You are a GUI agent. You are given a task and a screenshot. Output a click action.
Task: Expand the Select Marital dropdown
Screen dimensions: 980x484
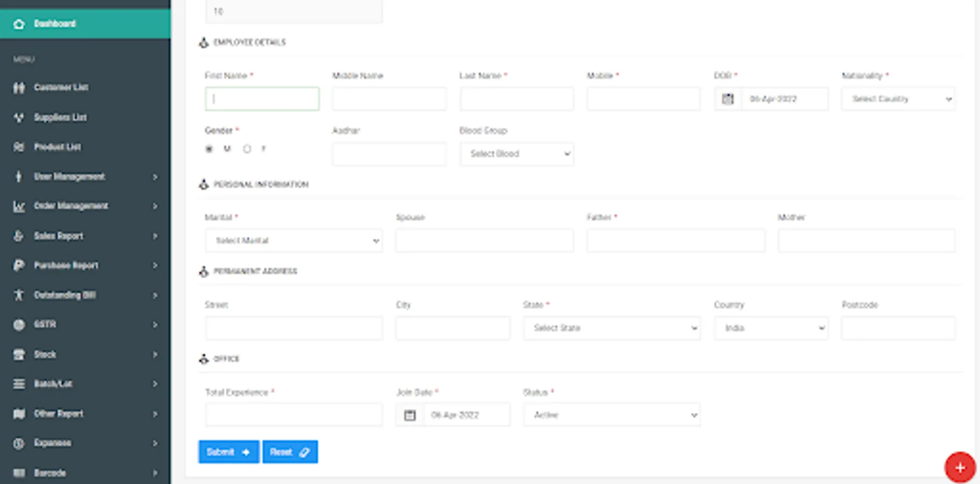(293, 240)
